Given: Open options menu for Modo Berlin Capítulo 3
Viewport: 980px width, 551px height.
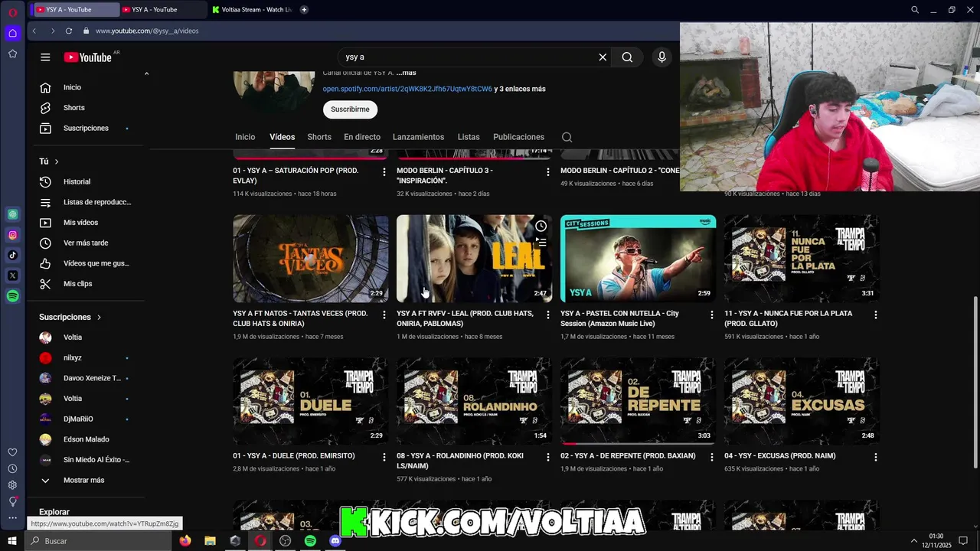Looking at the screenshot, I should tap(547, 171).
